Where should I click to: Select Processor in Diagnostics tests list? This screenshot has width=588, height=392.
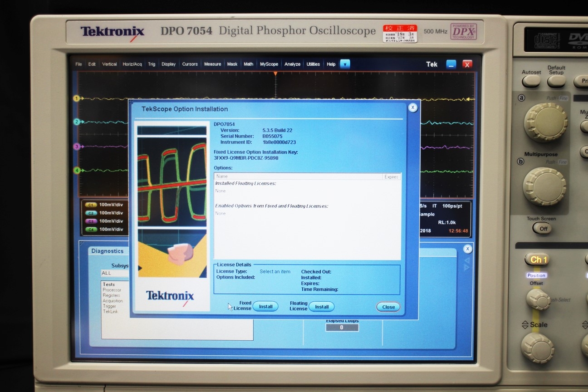click(112, 290)
